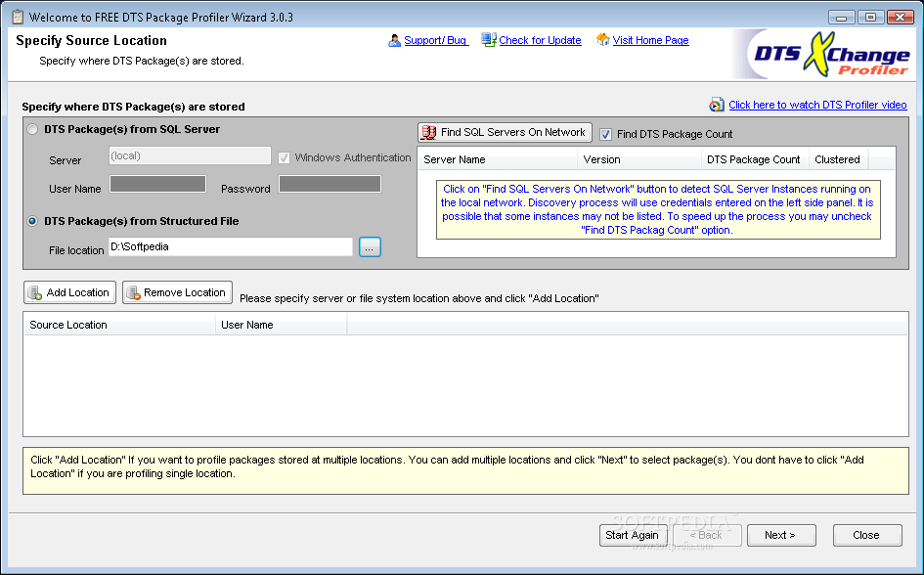
Task: Click the Find SQL Servers On Network button
Action: pos(505,133)
